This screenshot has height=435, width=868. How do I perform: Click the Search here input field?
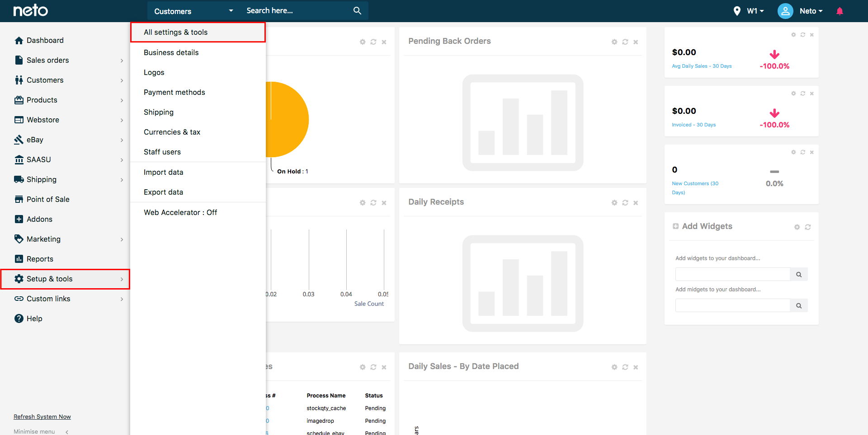click(298, 11)
